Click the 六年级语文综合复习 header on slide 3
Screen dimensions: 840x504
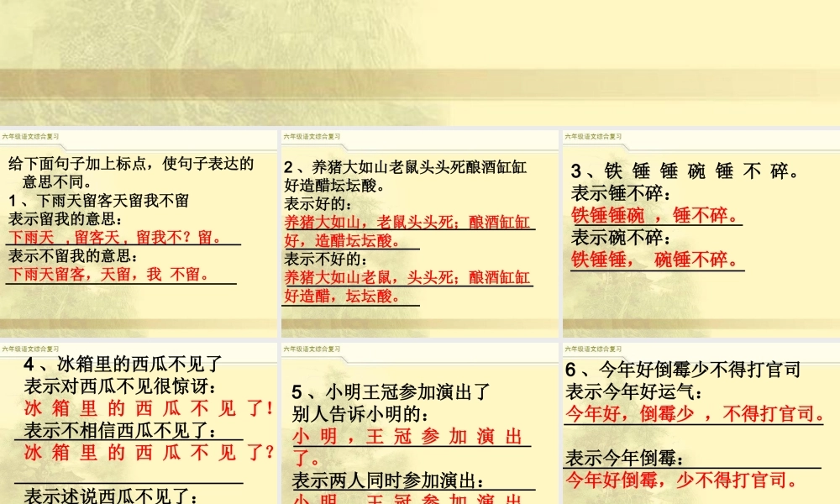593,137
